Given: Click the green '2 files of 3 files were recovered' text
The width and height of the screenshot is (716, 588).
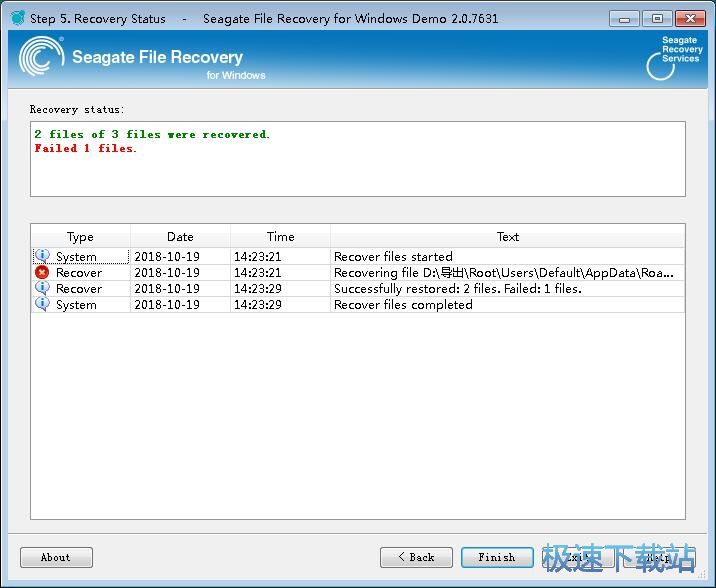Looking at the screenshot, I should click(152, 134).
